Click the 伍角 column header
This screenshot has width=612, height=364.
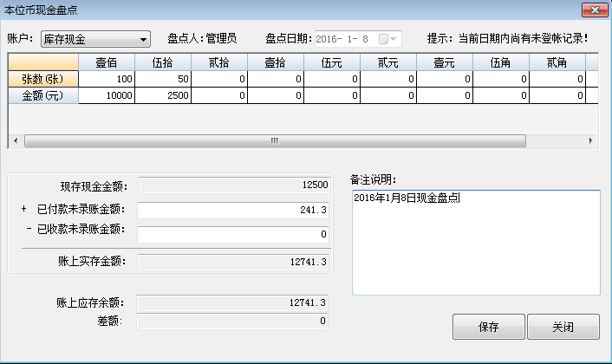(x=501, y=62)
